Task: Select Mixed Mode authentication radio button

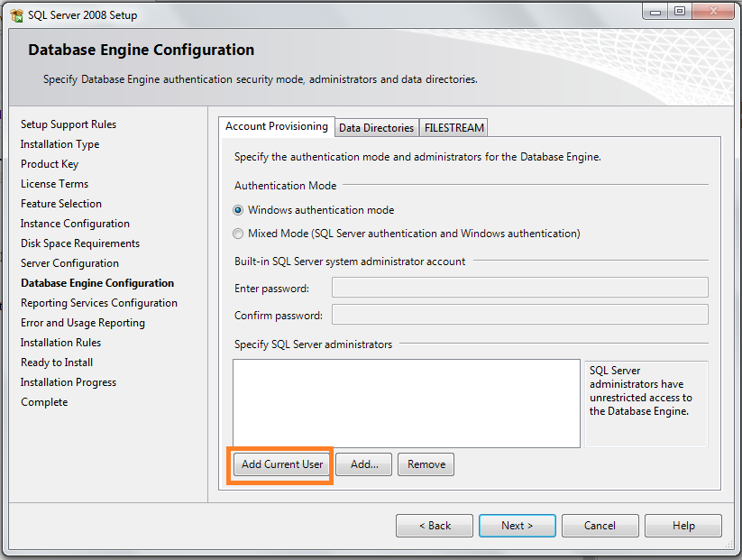Action: pos(238,234)
